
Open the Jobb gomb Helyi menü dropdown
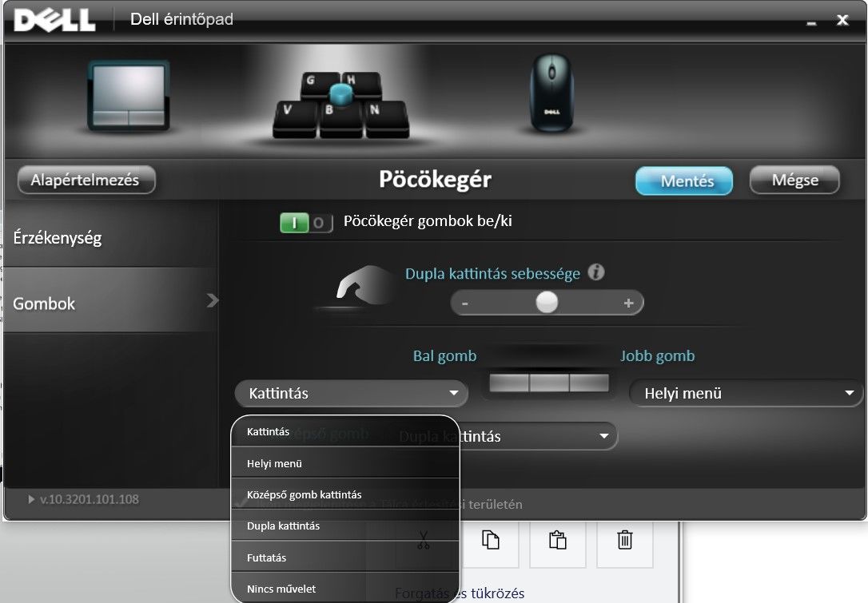747,393
